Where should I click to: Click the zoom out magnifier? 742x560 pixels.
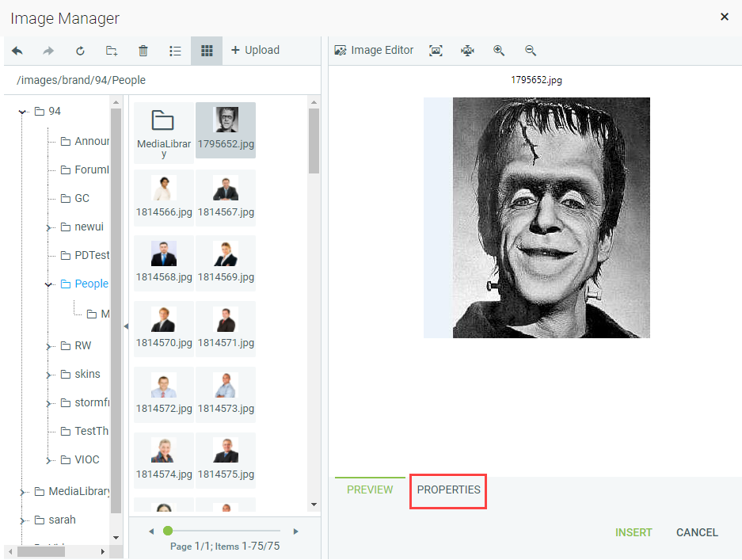(531, 51)
